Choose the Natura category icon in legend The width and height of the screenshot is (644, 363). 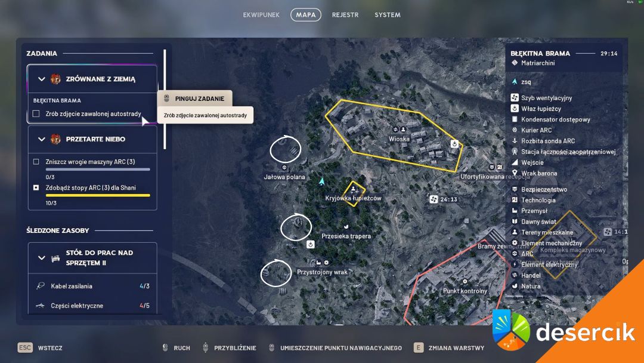(515, 286)
